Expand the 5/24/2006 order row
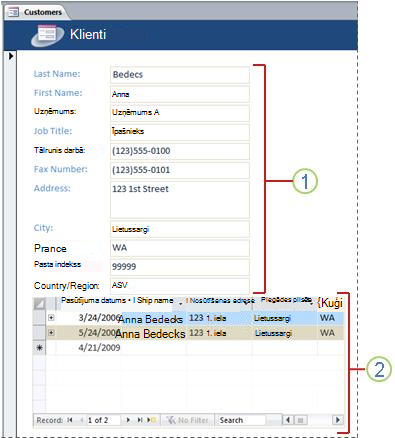 click(51, 333)
